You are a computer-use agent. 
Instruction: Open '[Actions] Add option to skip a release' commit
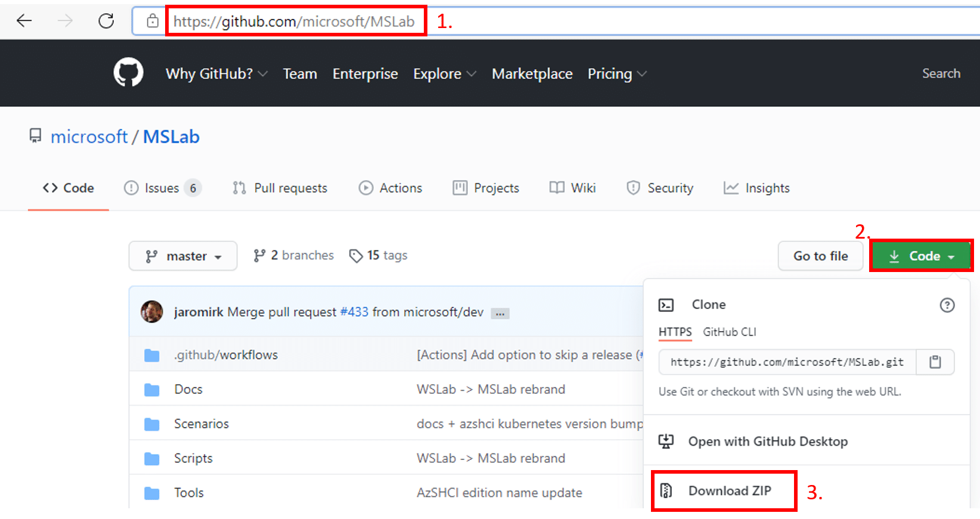point(530,355)
